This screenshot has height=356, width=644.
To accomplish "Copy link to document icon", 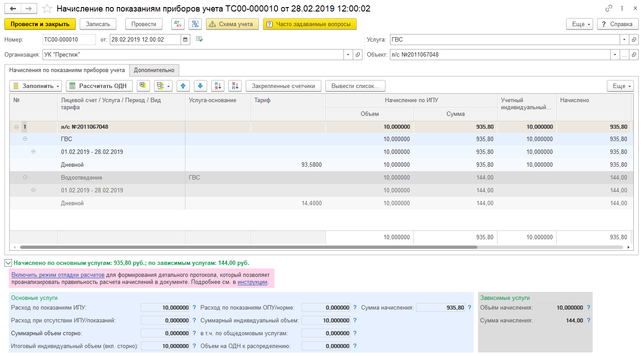I will click(x=609, y=8).
